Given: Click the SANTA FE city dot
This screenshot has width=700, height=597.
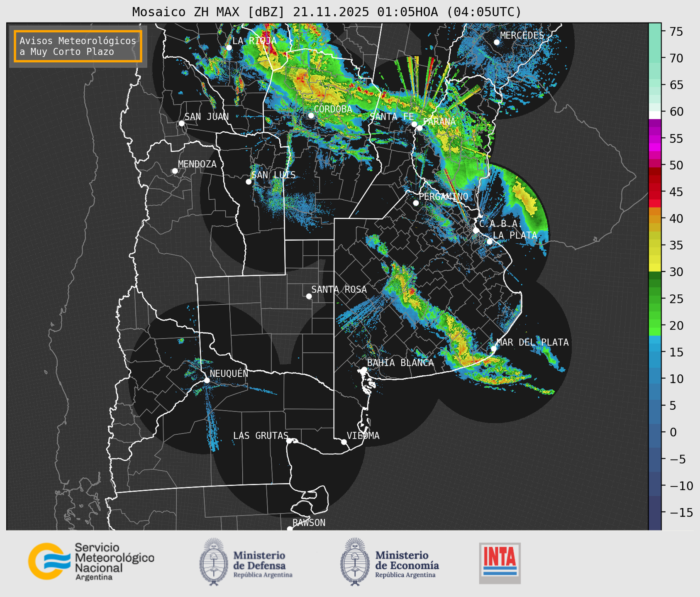Looking at the screenshot, I should tap(414, 124).
